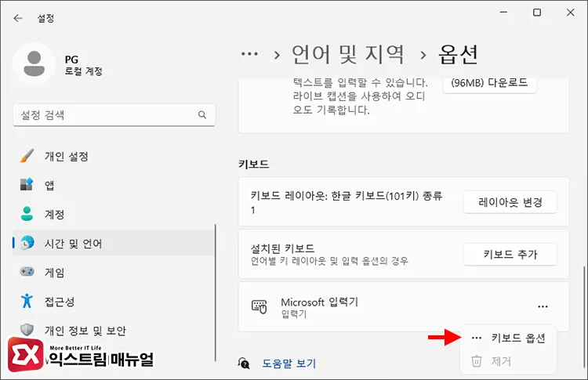Click the privacy shield icon
This screenshot has width=588, height=380.
coord(27,329)
